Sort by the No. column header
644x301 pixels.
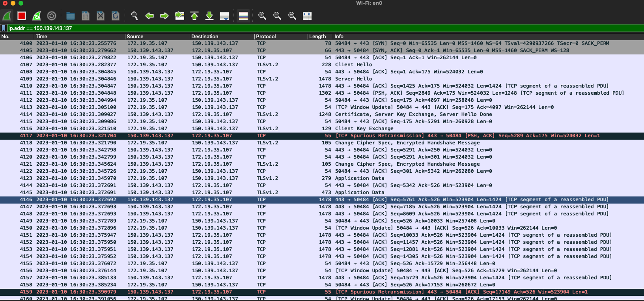point(17,36)
